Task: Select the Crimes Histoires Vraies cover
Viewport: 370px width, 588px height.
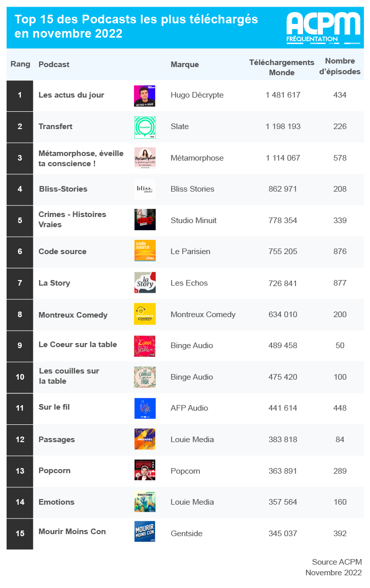Action: pyautogui.click(x=145, y=220)
